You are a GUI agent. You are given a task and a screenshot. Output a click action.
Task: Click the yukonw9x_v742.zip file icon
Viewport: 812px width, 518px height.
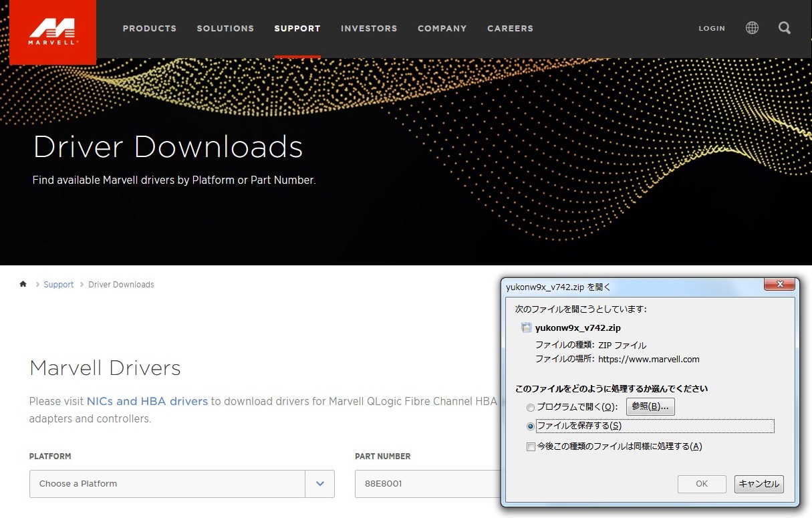tap(526, 328)
